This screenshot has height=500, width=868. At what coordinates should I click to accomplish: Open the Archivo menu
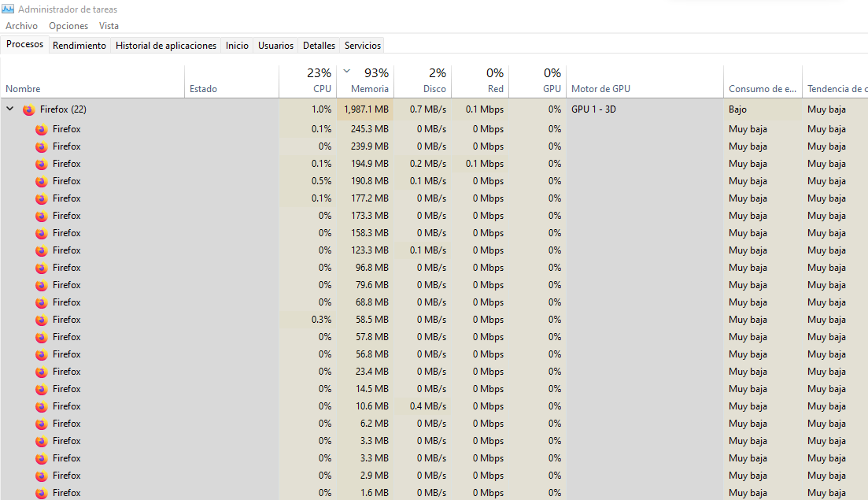[x=21, y=26]
